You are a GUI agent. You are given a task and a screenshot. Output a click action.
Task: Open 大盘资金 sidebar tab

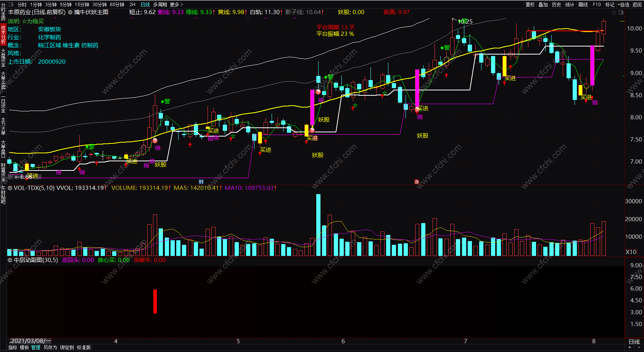(x=3, y=58)
